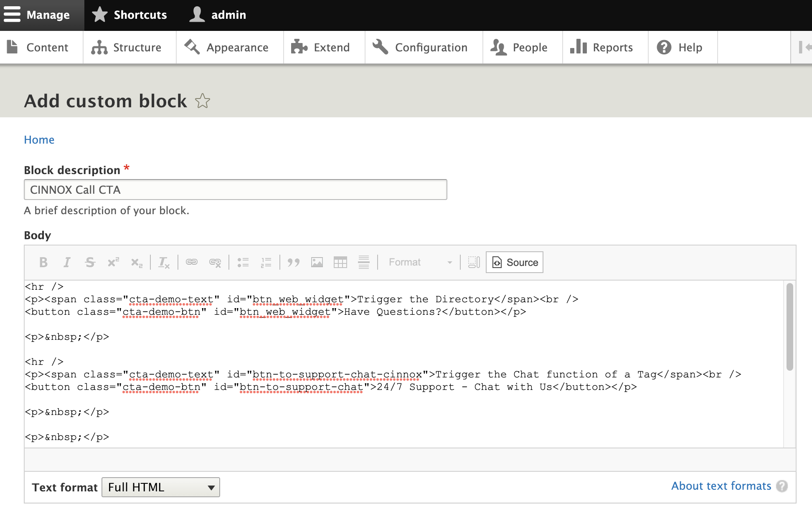Click the Insert Table icon
Screen dimensions: 812x506
[340, 262]
